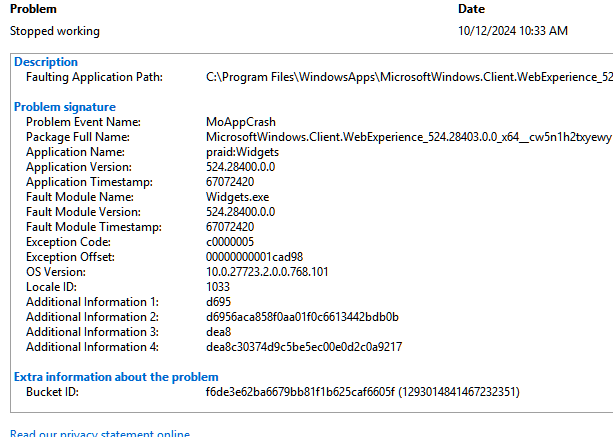Click the 'Bucket ID:' label
Screen dimensions: 613x437
point(52,392)
